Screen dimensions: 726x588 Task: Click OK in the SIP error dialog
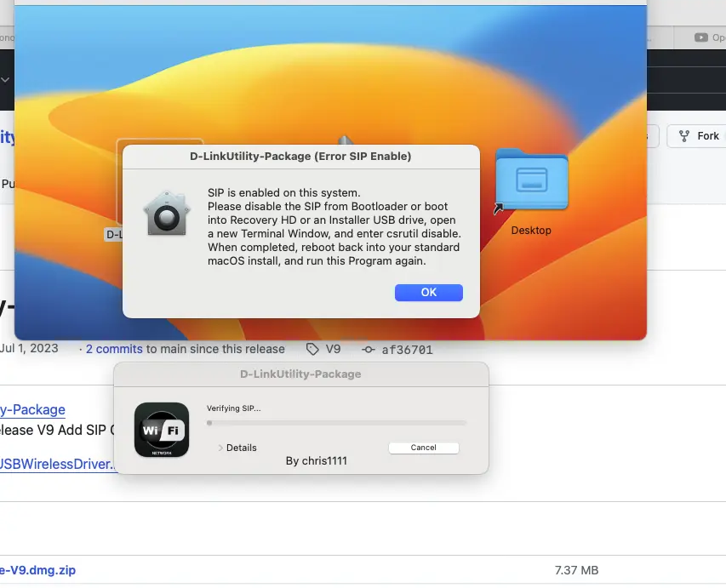coord(428,292)
